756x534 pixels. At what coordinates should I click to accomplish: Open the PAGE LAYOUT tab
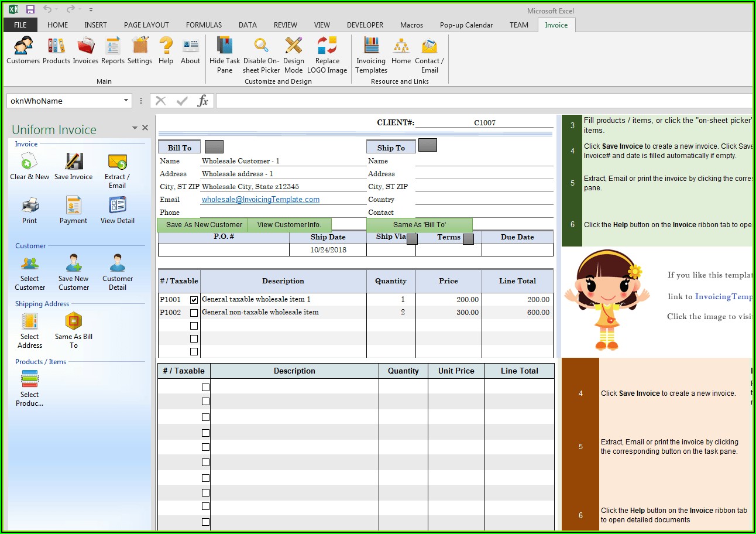click(146, 25)
